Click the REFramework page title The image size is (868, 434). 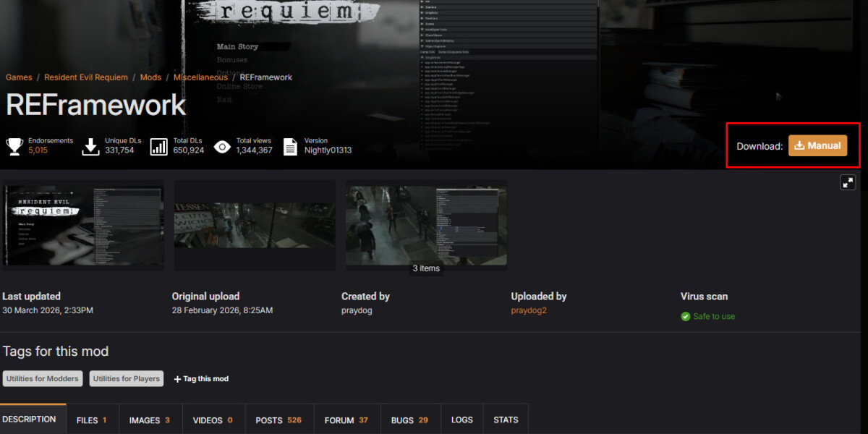click(x=96, y=106)
